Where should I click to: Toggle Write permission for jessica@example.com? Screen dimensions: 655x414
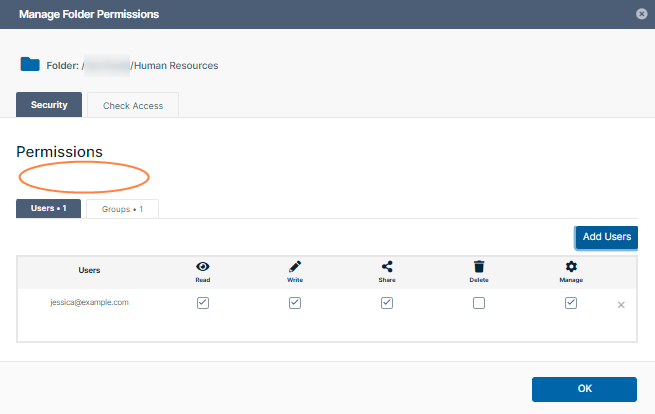(x=295, y=303)
